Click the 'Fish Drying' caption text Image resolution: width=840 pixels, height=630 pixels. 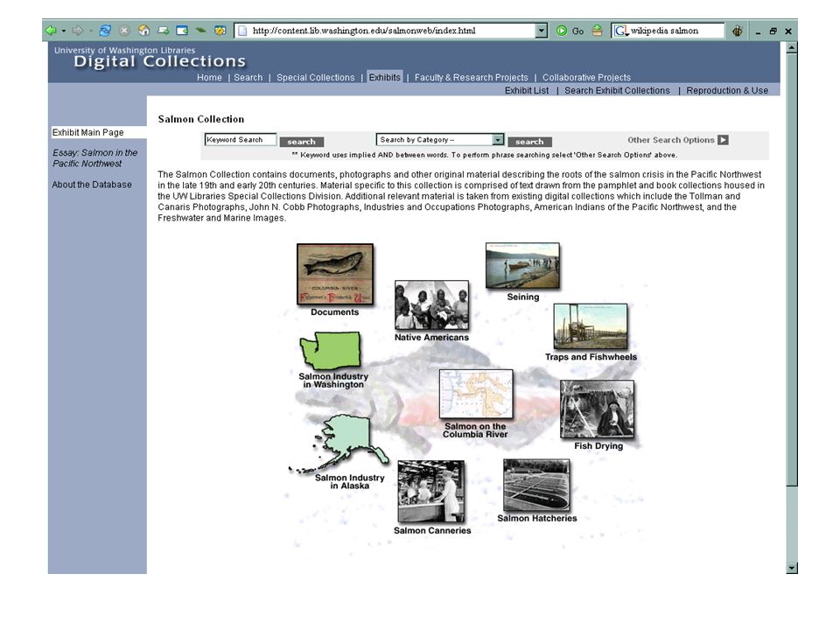[x=598, y=445]
